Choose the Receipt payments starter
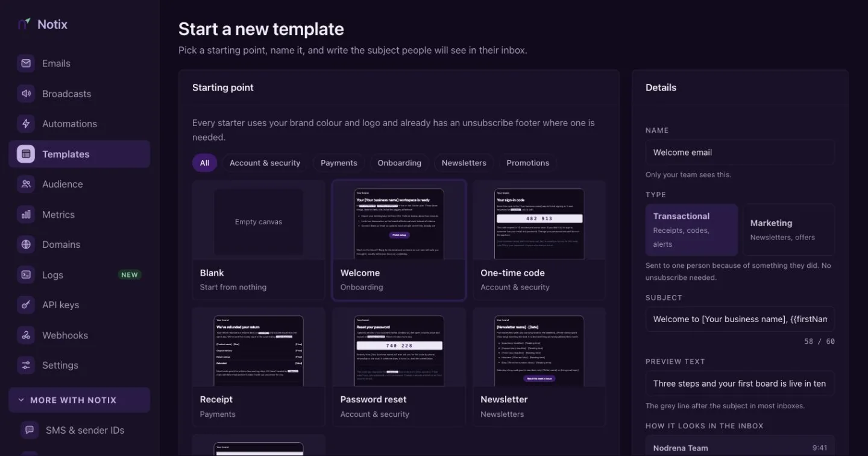Image resolution: width=868 pixels, height=456 pixels. [259, 367]
